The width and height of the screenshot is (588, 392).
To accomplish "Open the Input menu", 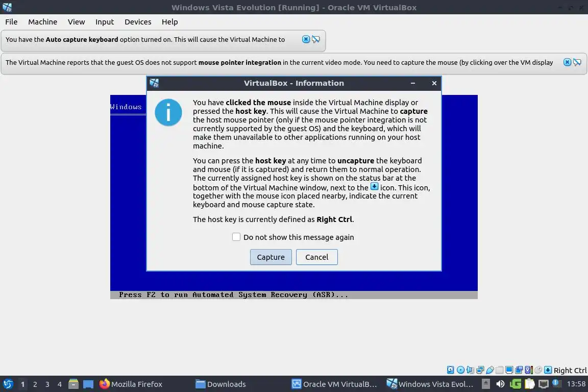I will tap(105, 22).
